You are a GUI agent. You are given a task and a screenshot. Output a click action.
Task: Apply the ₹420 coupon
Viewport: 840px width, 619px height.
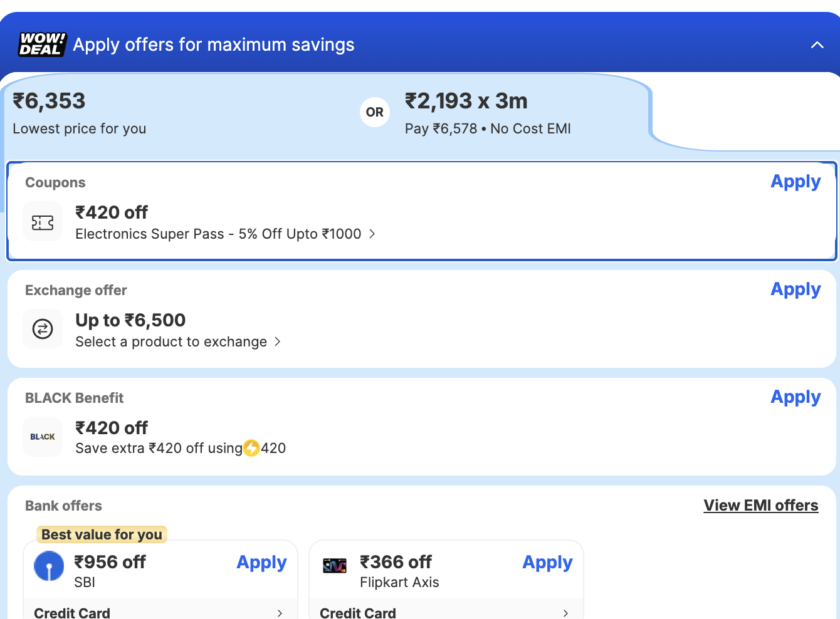[x=795, y=182]
